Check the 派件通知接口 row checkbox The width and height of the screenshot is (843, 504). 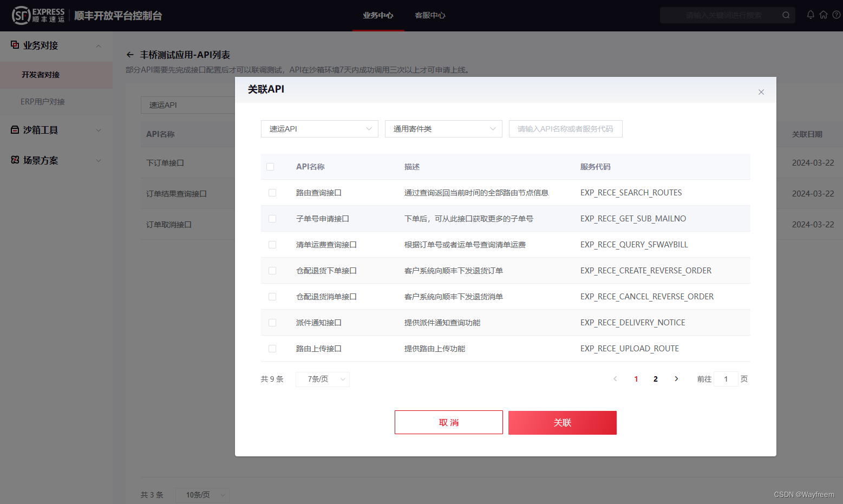pyautogui.click(x=272, y=323)
